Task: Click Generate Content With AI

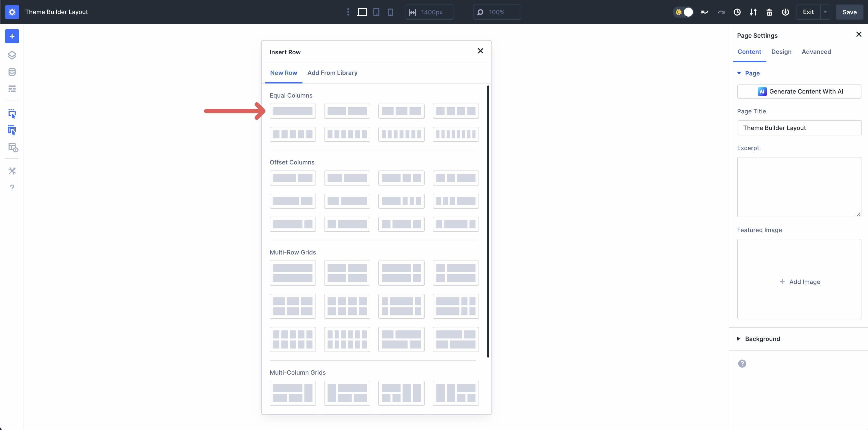Action: 799,91
